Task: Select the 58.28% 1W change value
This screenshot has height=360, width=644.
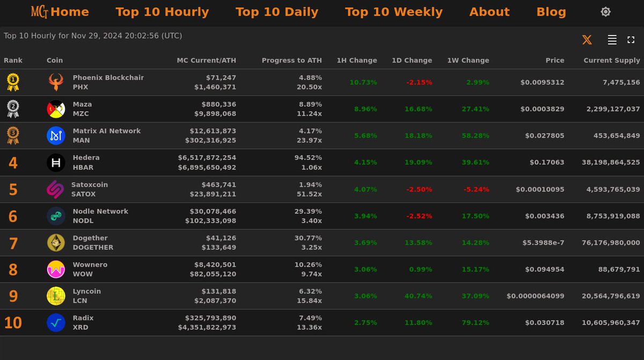Action: click(475, 135)
